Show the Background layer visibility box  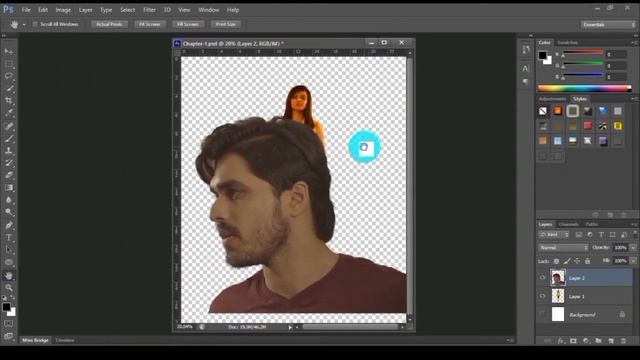tap(542, 314)
